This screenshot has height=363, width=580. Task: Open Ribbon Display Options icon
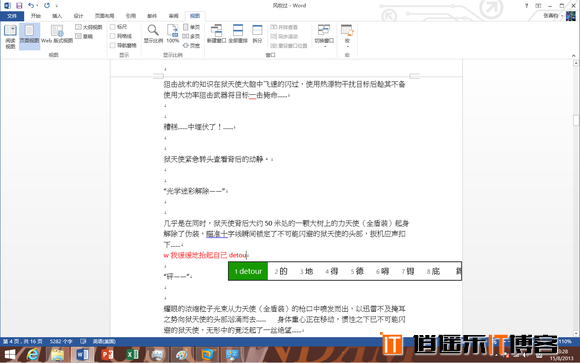tap(538, 6)
